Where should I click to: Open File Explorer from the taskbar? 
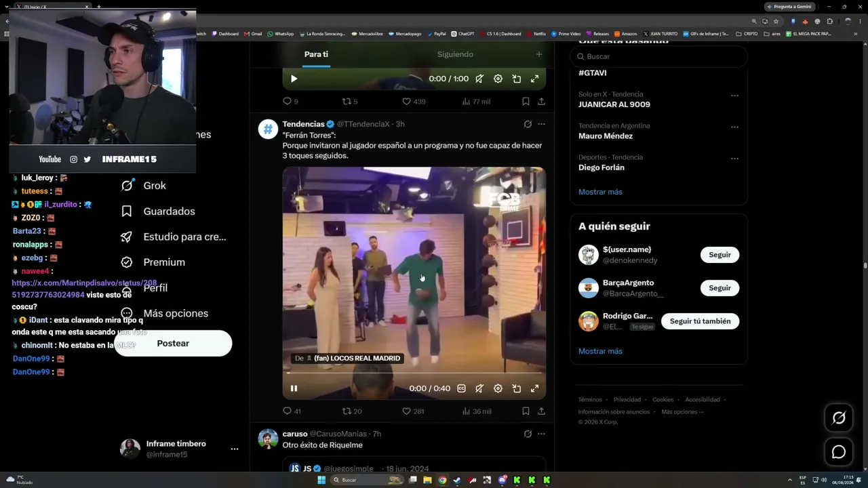click(427, 480)
